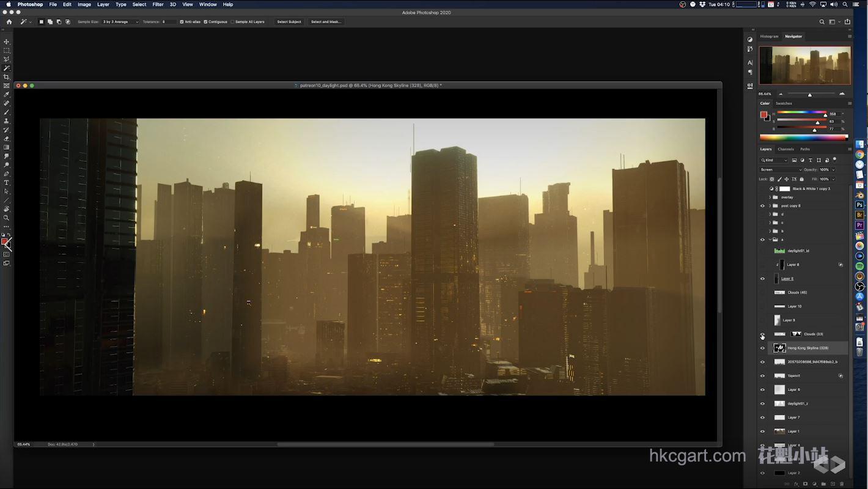This screenshot has width=868, height=489.
Task: Hide the post copy 8 group
Action: click(762, 205)
